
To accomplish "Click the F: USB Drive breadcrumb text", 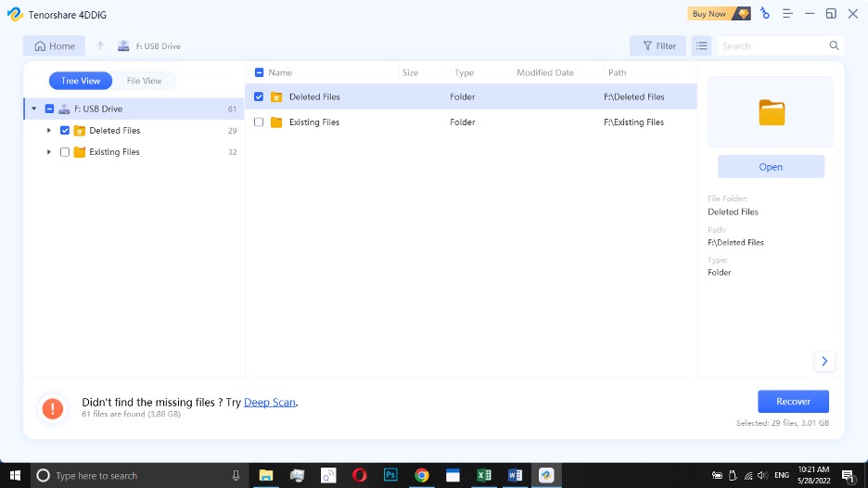I will [x=159, y=46].
